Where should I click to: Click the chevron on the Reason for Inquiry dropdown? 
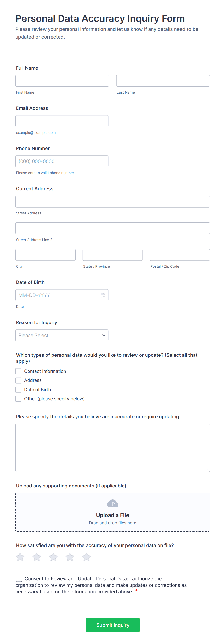click(x=103, y=335)
